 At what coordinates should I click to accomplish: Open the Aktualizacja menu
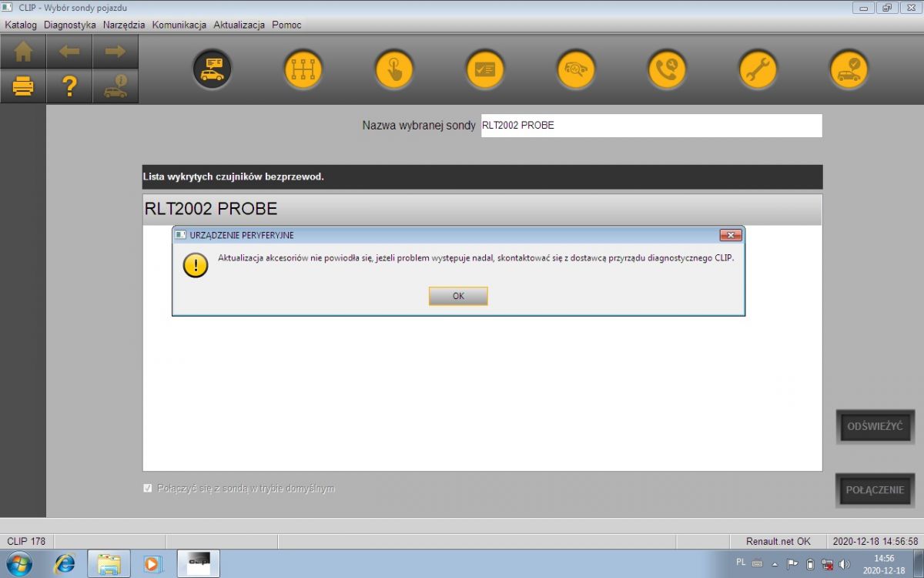click(239, 25)
